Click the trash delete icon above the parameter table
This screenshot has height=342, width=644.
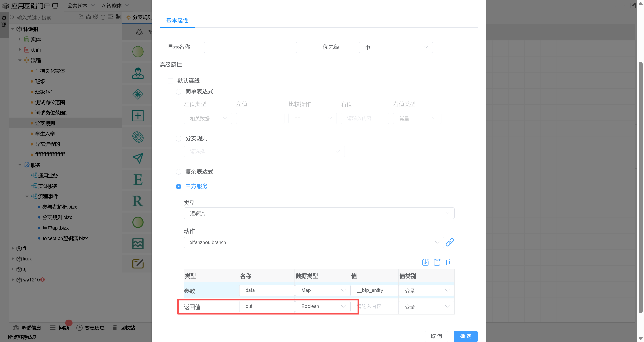(x=449, y=262)
